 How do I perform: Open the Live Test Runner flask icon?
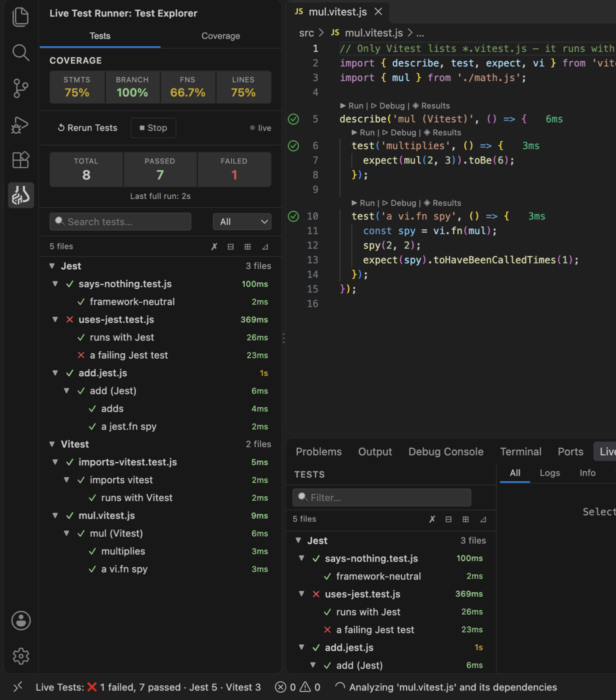pyautogui.click(x=21, y=195)
